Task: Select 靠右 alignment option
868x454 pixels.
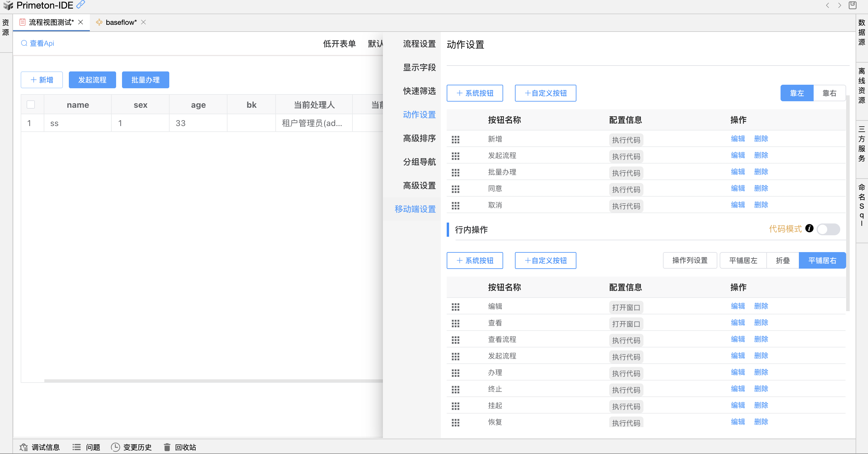Action: tap(829, 93)
